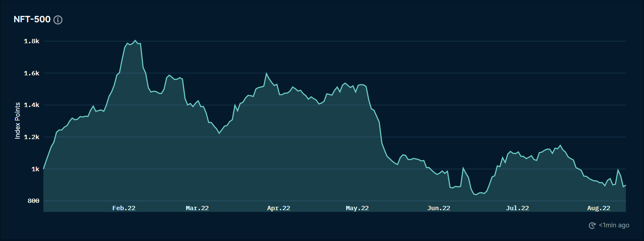Click the info icon beside NFT-500
Image resolution: width=644 pixels, height=241 pixels.
tap(58, 20)
